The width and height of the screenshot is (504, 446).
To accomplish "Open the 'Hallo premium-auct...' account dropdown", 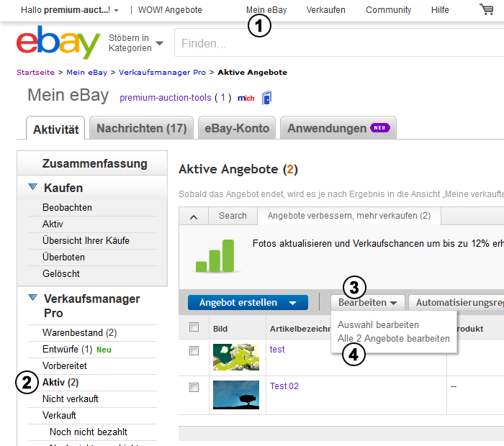I will pos(69,10).
